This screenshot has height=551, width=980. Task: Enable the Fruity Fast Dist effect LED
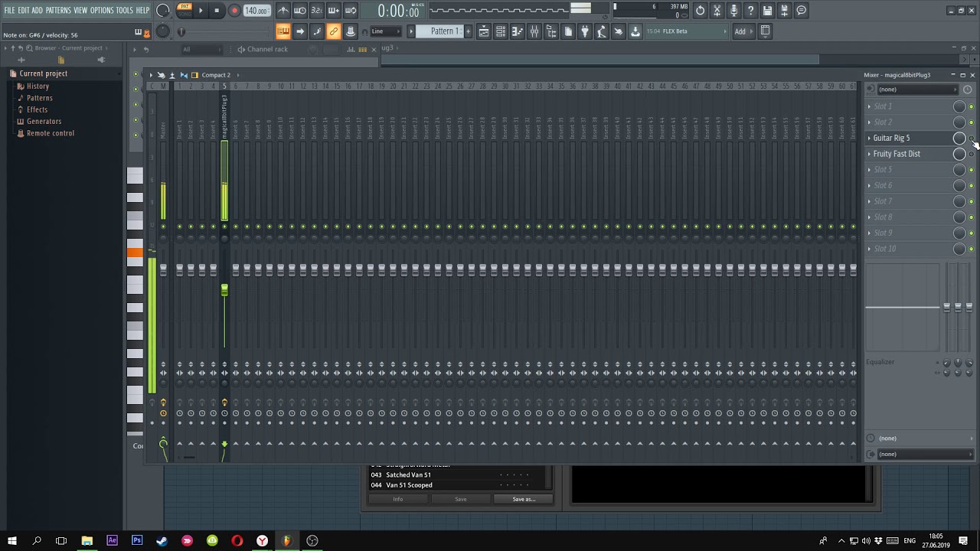[x=972, y=154]
